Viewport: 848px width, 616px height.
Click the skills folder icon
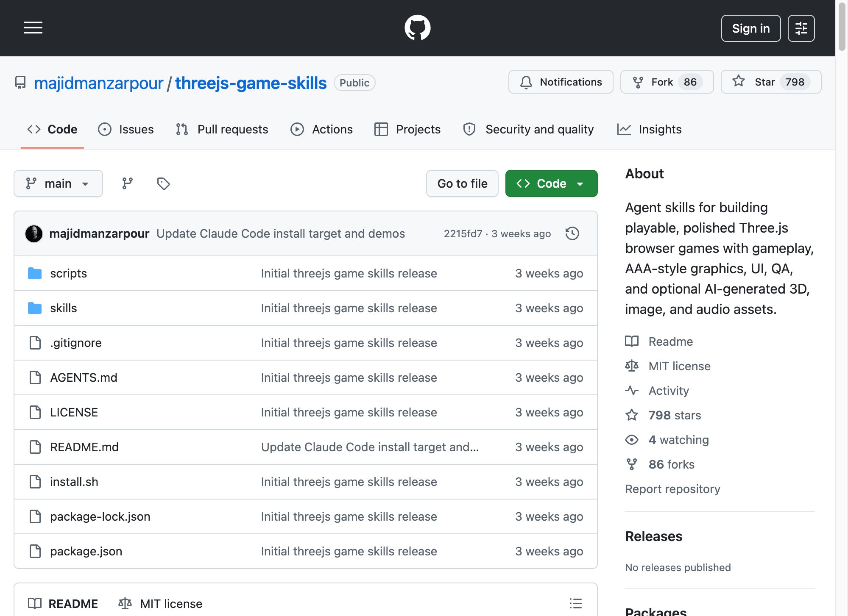tap(35, 308)
